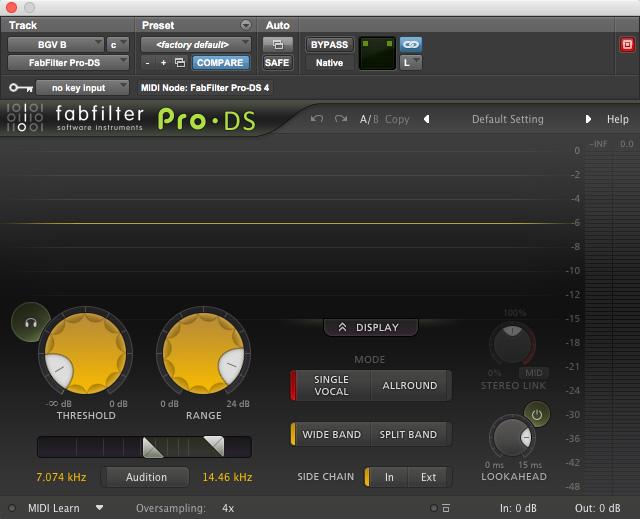Open the no key input dropdown
Image resolution: width=640 pixels, height=519 pixels.
[x=82, y=87]
